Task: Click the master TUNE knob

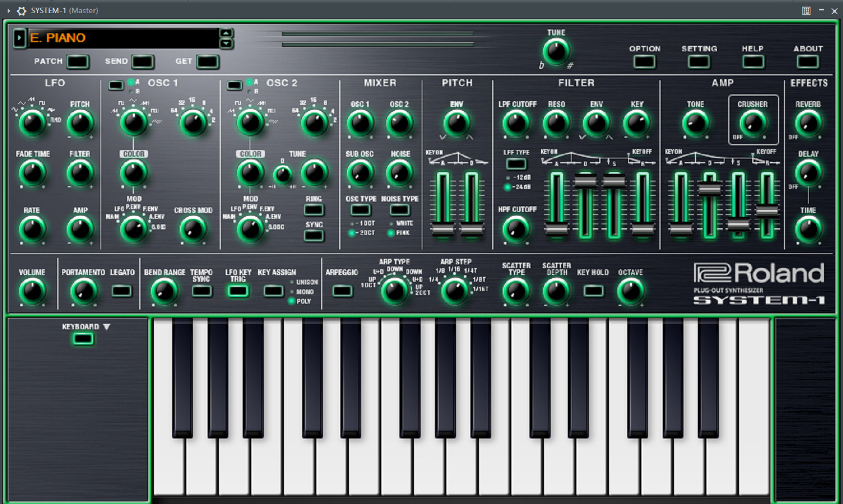Action: pos(556,52)
